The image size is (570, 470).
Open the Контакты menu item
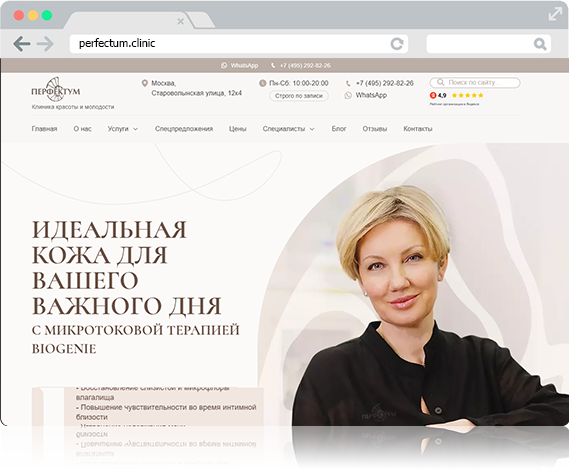point(418,129)
